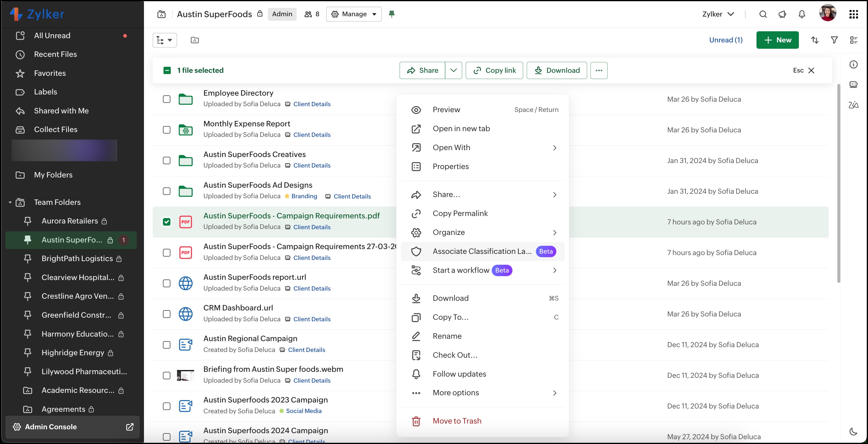Click the new folder icon in the toolbar
The image size is (868, 444).
[195, 40]
